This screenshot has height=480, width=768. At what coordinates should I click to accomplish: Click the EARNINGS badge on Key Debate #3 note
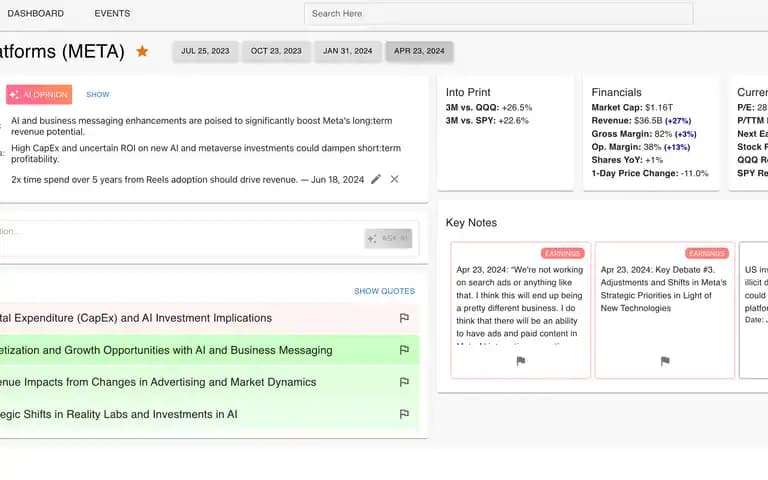[707, 253]
